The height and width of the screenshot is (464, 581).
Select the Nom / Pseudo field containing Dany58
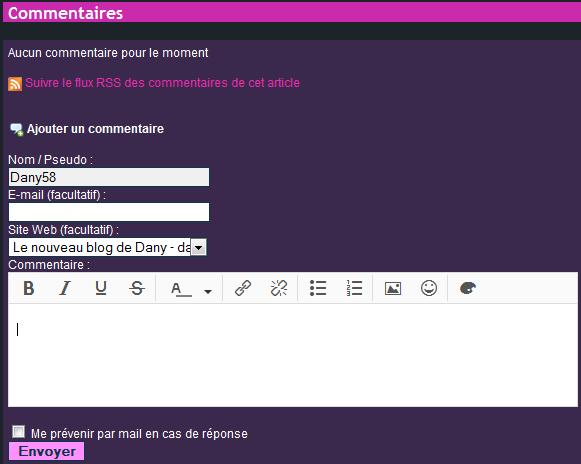click(109, 177)
